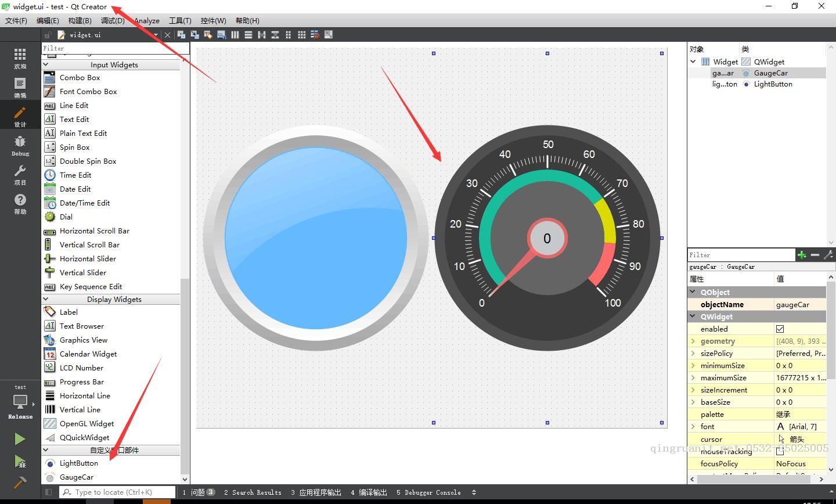Apply vertical splitter layout
Image resolution: width=836 pixels, height=504 pixels.
275,35
